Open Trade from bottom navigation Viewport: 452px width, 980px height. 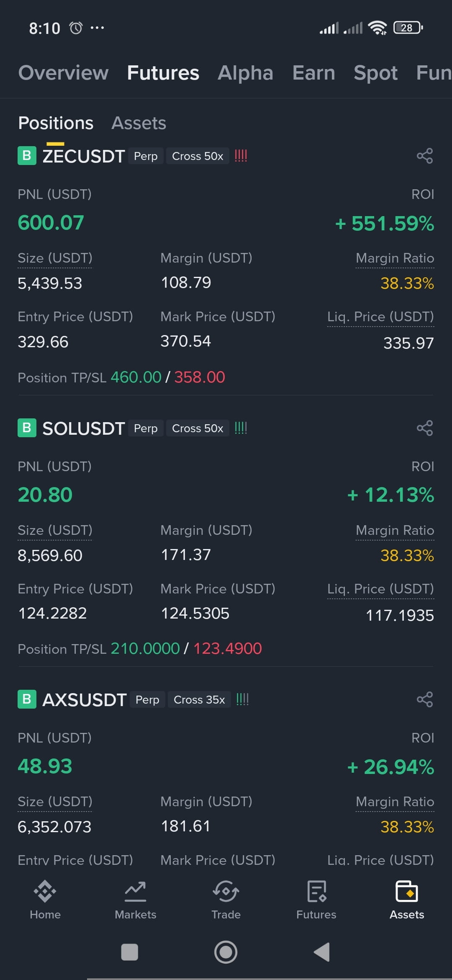(226, 900)
